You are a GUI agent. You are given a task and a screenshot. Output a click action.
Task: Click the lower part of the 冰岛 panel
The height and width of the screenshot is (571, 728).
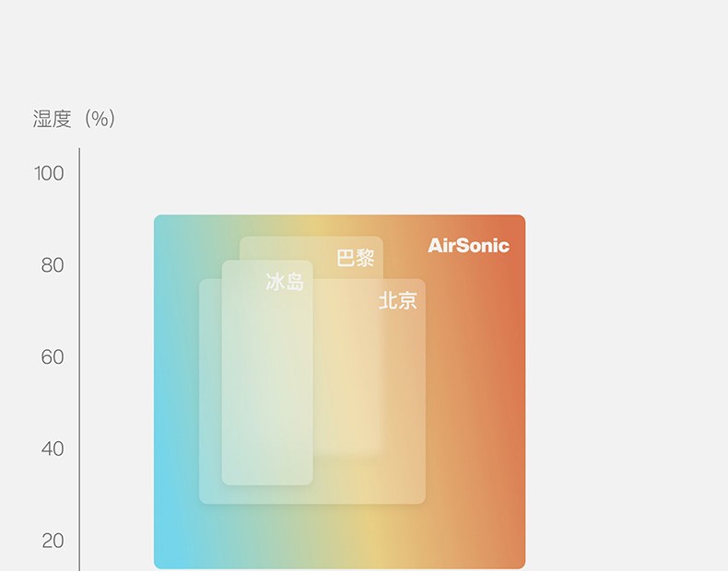point(267,440)
